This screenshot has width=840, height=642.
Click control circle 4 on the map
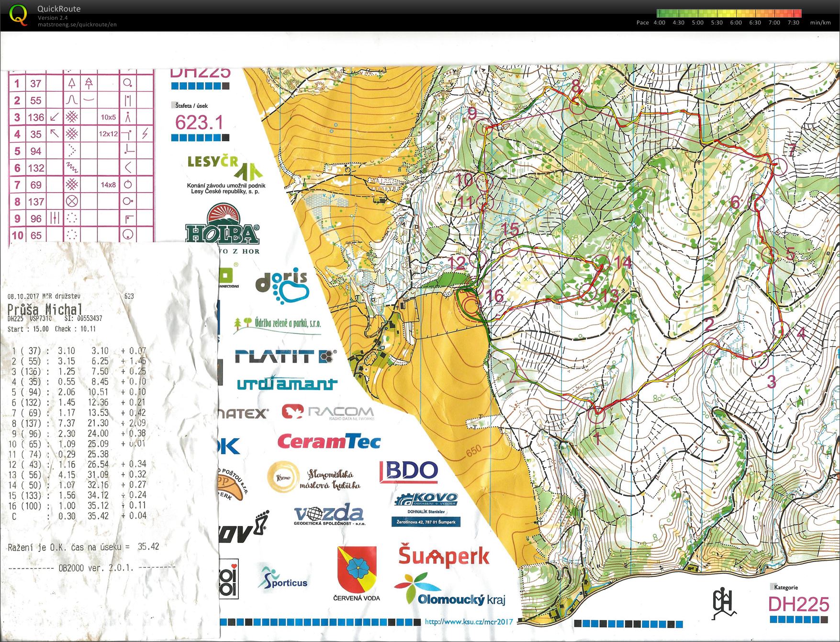781,330
